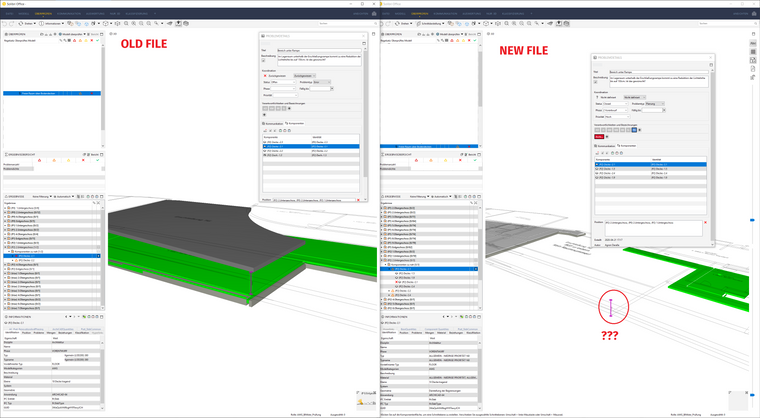Screen dimensions: 760x418
Task: Open KLASSIFIZIERUNG tab in the right window
Action: pyautogui.click(x=513, y=14)
